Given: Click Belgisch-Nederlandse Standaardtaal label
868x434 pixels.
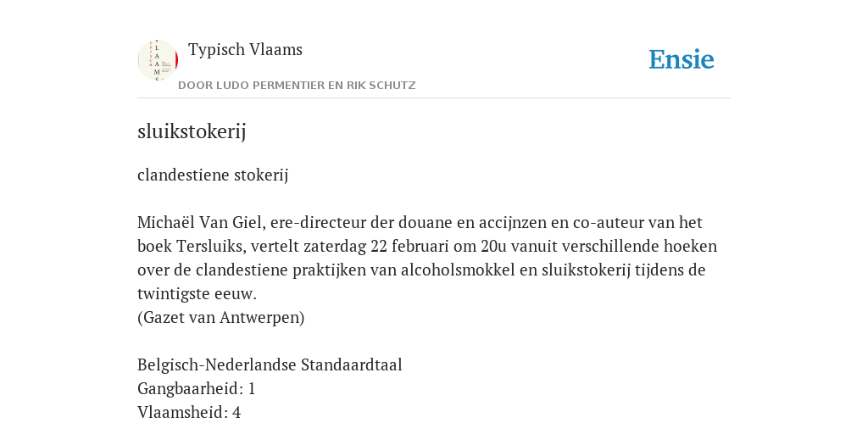Looking at the screenshot, I should point(270,365).
